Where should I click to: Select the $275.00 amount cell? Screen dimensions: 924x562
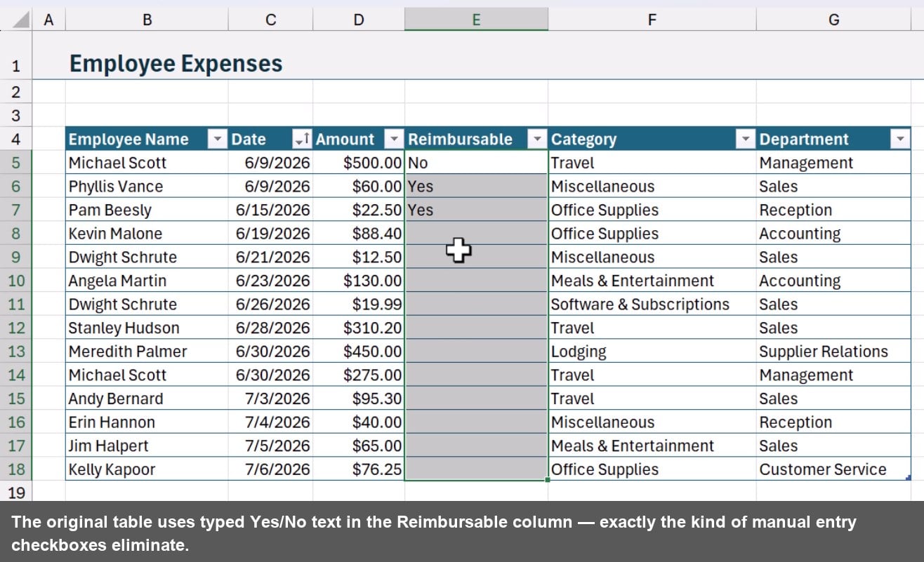(x=359, y=375)
